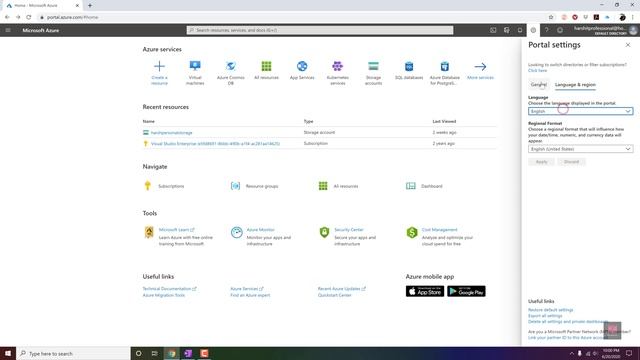Image resolution: width=640 pixels, height=360 pixels.
Task: Open the Feedback smiley icon
Action: click(x=560, y=30)
